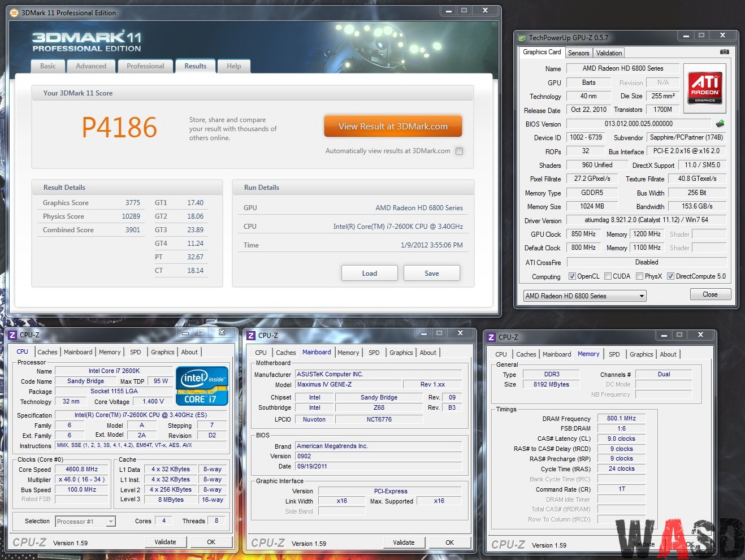The height and width of the screenshot is (560, 745).
Task: Open Basic tab in 3DMark 11
Action: (x=48, y=66)
